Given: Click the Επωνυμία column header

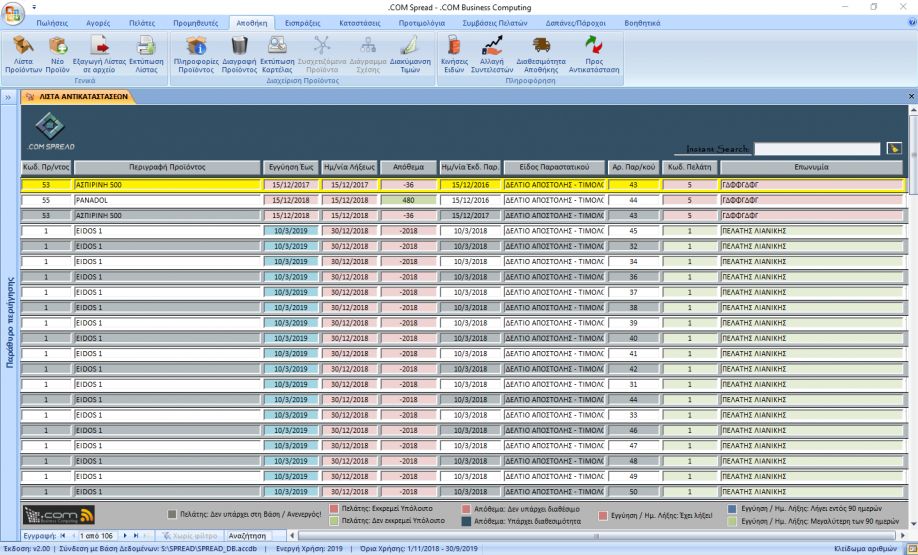Looking at the screenshot, I should point(811,167).
